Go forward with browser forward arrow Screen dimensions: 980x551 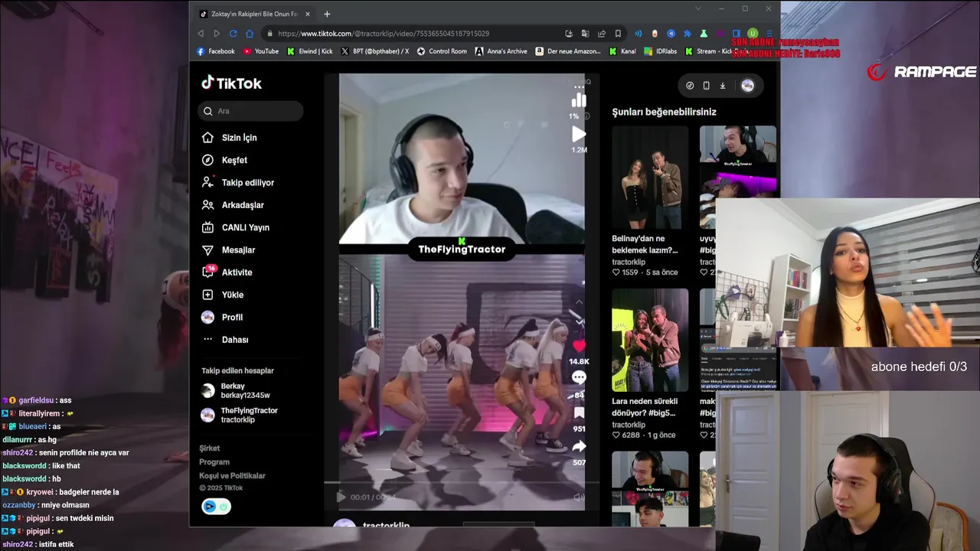pyautogui.click(x=217, y=34)
